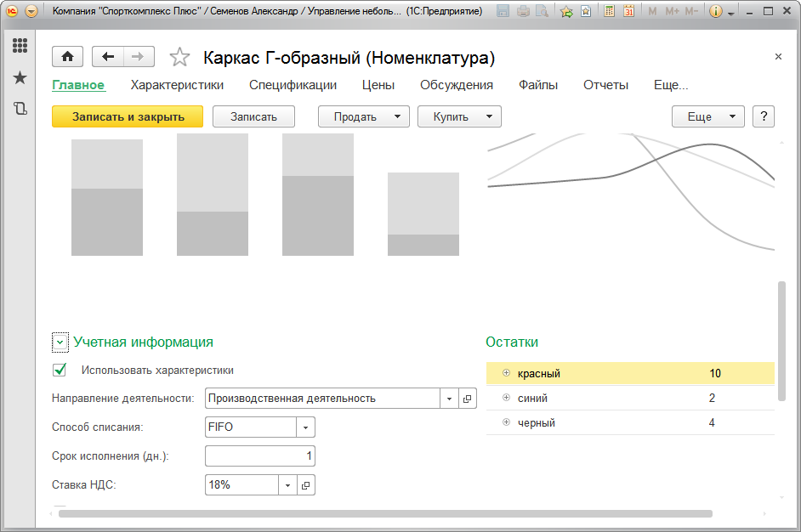The width and height of the screenshot is (801, 532).
Task: Switch to the 'Характеристики' tab
Action: pos(177,85)
